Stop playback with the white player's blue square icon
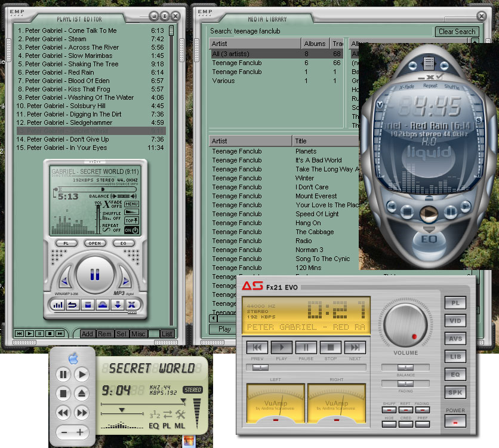Viewport: 499px width, 448px height. click(x=88, y=305)
